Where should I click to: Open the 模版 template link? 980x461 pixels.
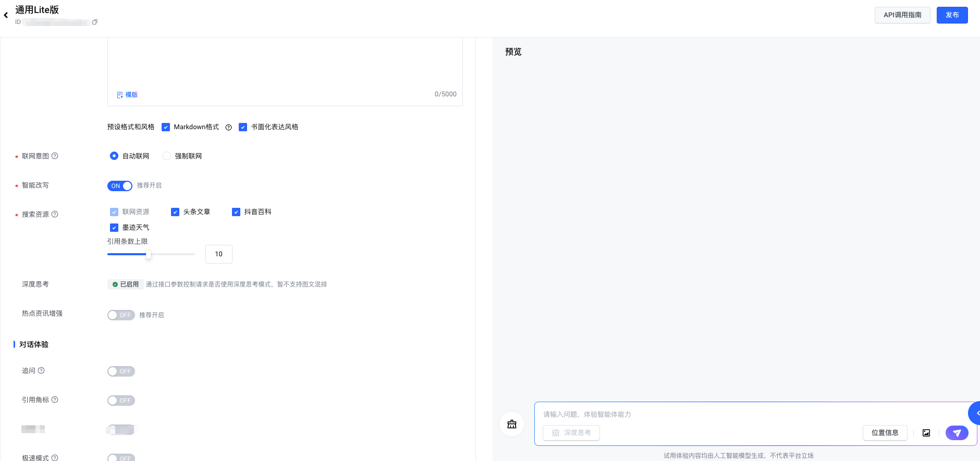click(x=127, y=95)
